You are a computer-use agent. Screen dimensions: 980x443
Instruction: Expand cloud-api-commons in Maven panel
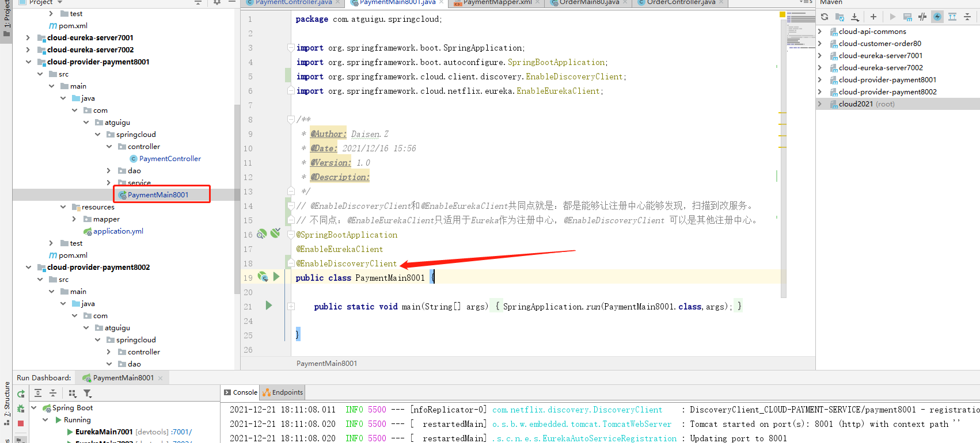pos(820,31)
